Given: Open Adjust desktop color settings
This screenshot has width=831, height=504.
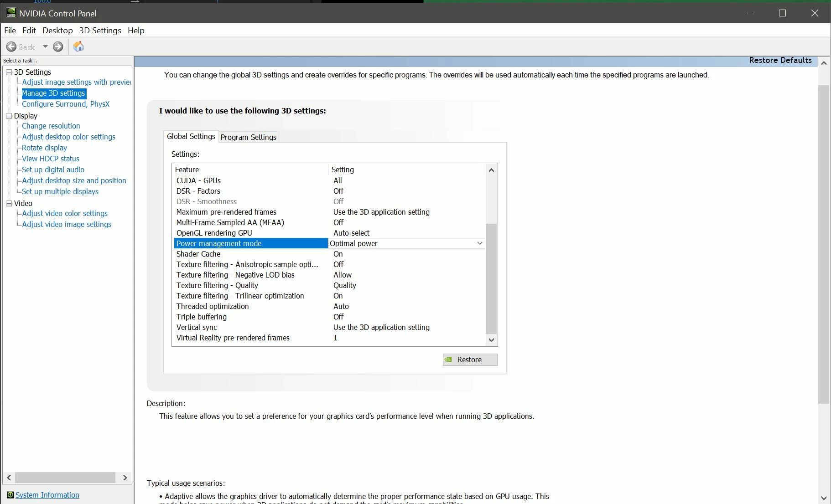Looking at the screenshot, I should 68,137.
